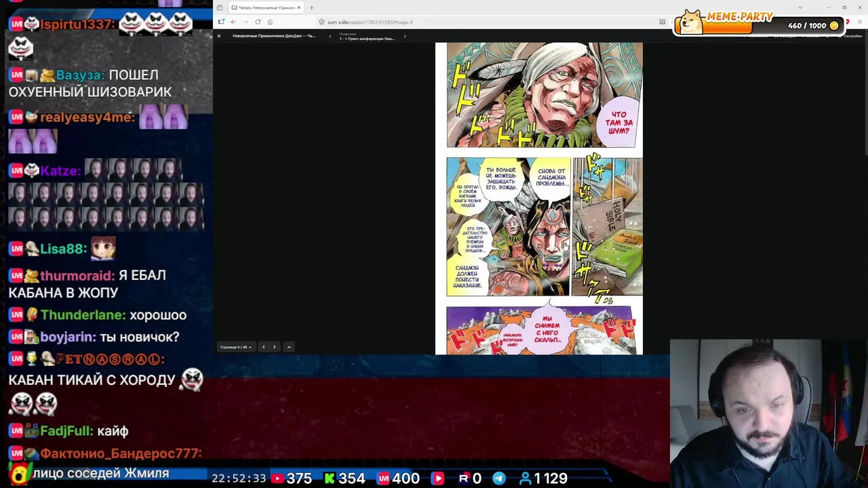This screenshot has height=488, width=868.
Task: Click chat username Ispirtu1337
Action: (78, 24)
